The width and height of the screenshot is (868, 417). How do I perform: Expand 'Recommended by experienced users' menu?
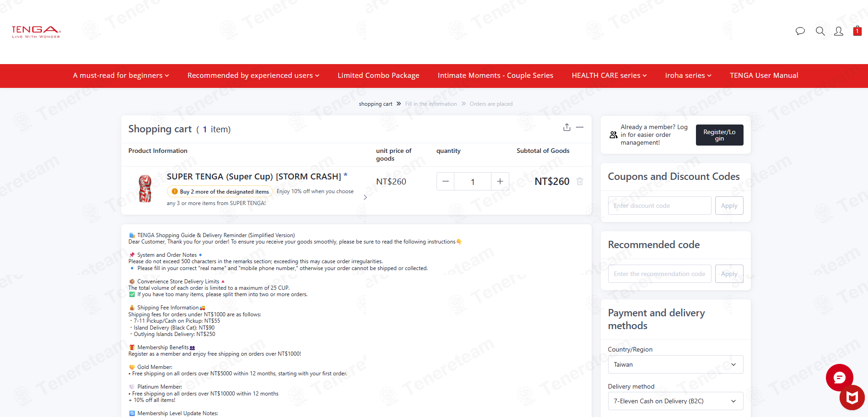coord(253,76)
